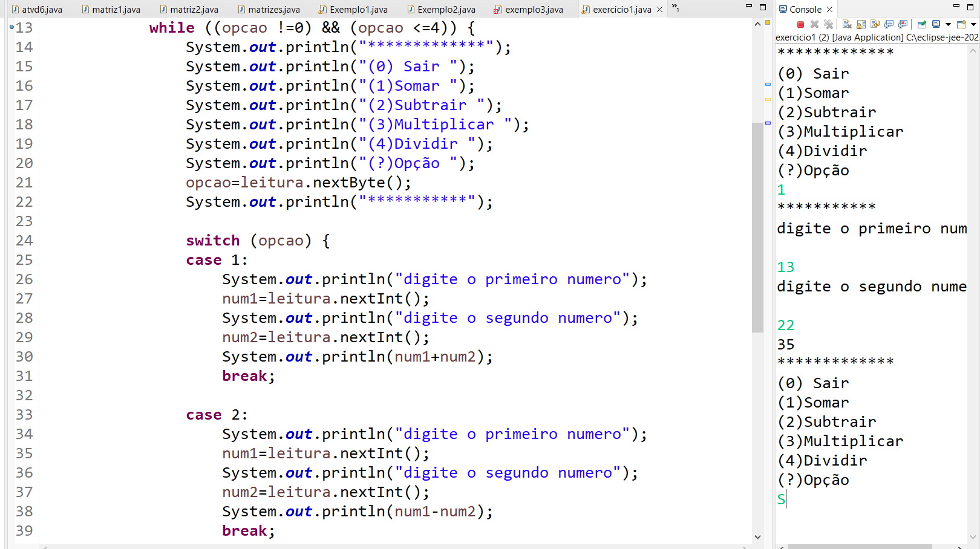Open the hidden editor tabs overflow list

point(675,8)
